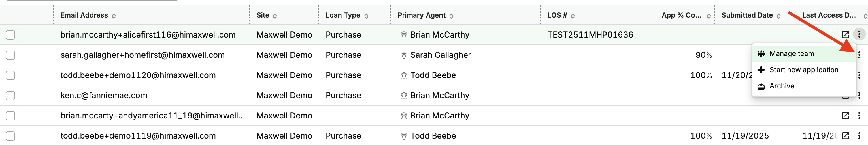Image resolution: width=868 pixels, height=145 pixels.
Task: Check the box next to ken.c@fanniemae.com
Action: point(10,96)
